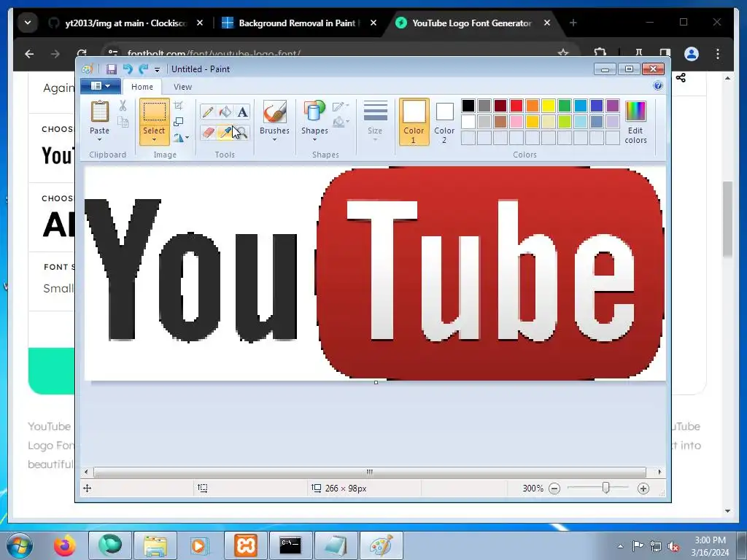Open Firefox from the taskbar
747x560 pixels.
64,545
